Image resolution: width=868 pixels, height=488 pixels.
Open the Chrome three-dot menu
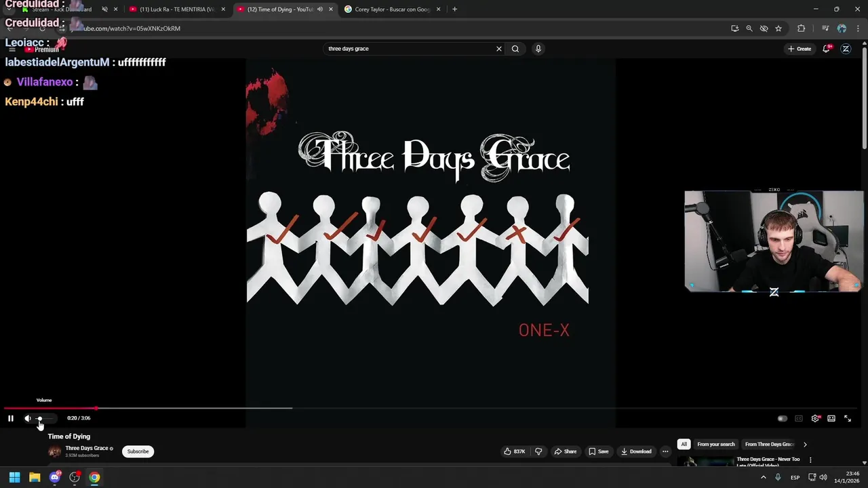pos(858,28)
